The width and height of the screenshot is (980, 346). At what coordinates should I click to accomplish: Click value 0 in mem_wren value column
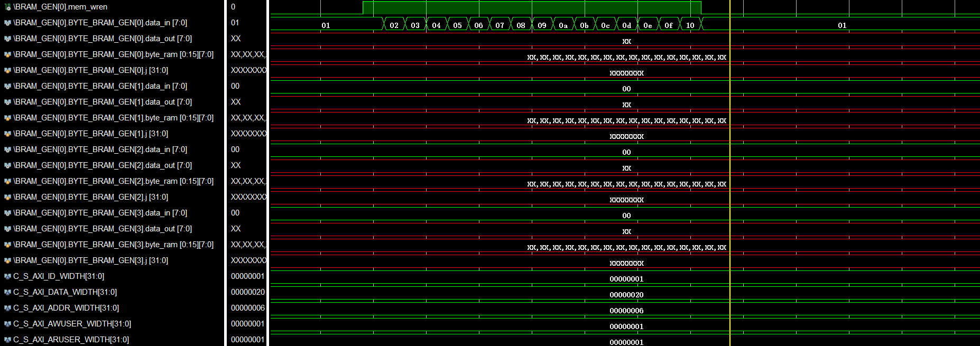tap(233, 7)
